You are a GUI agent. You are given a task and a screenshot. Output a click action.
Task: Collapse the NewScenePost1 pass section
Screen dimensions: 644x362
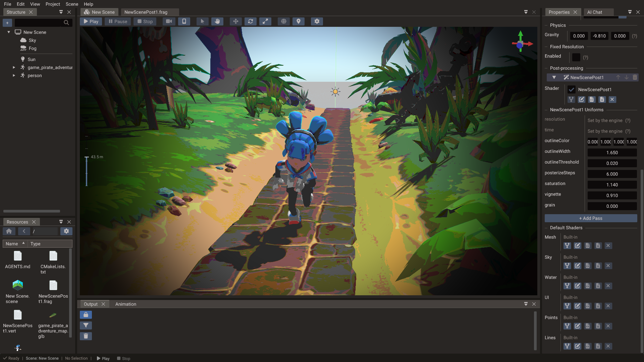coord(554,77)
